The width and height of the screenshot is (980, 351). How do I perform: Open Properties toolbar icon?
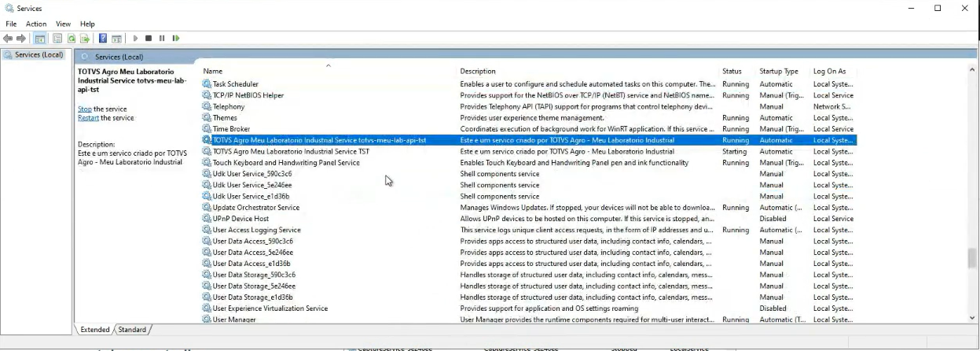[x=59, y=38]
